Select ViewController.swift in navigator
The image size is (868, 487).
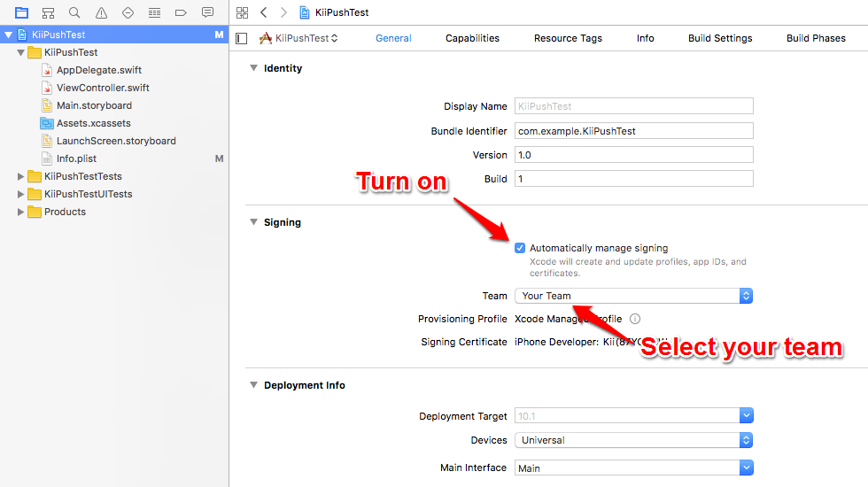click(x=103, y=88)
